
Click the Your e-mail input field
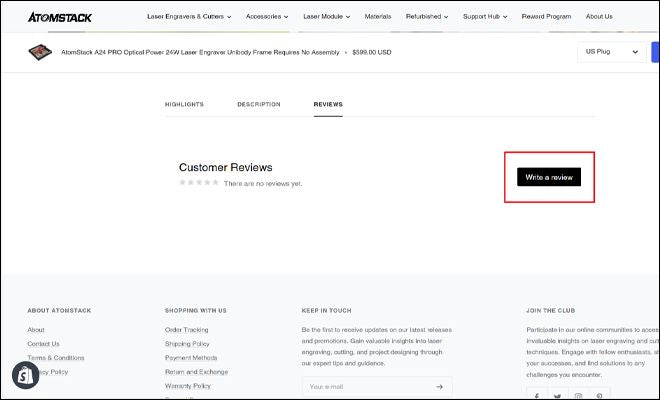(366, 386)
